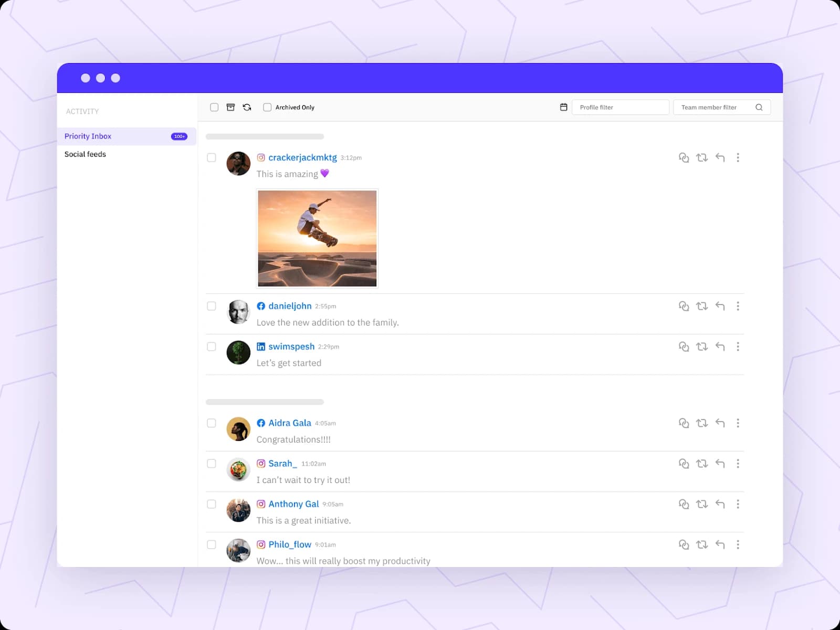Image resolution: width=840 pixels, height=630 pixels.
Task: Open the Priority Inbox section
Action: [88, 136]
